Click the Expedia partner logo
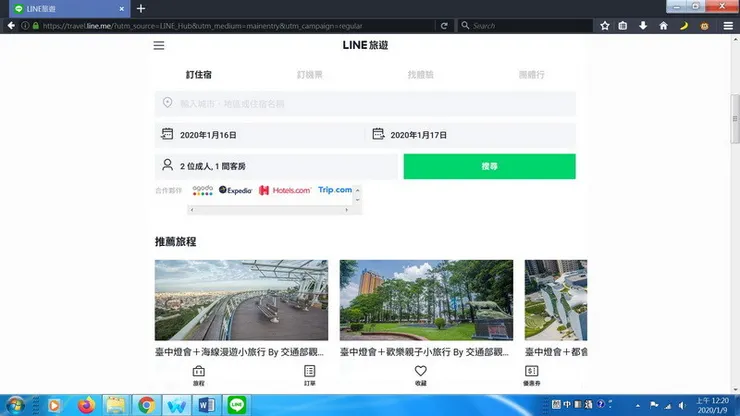 235,190
